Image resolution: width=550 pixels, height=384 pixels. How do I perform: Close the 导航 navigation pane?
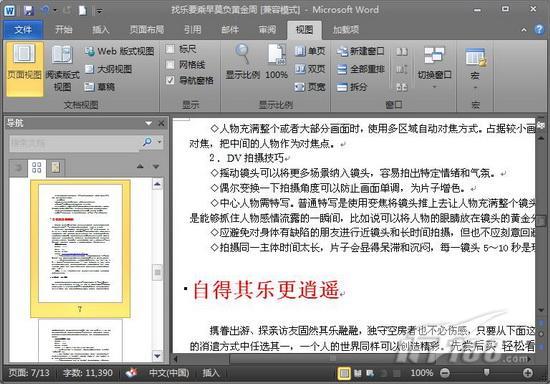click(161, 123)
